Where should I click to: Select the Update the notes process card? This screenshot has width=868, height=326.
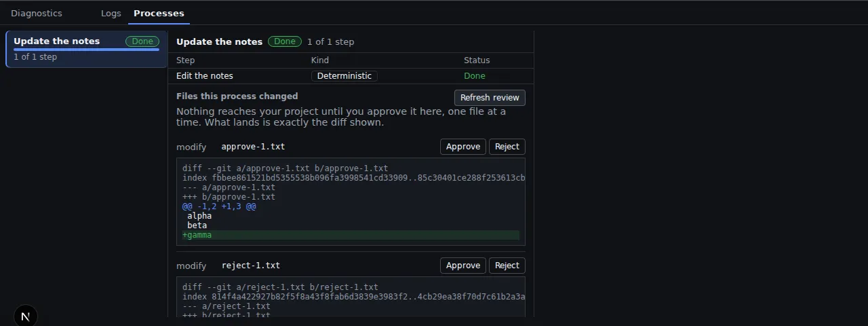(x=87, y=49)
